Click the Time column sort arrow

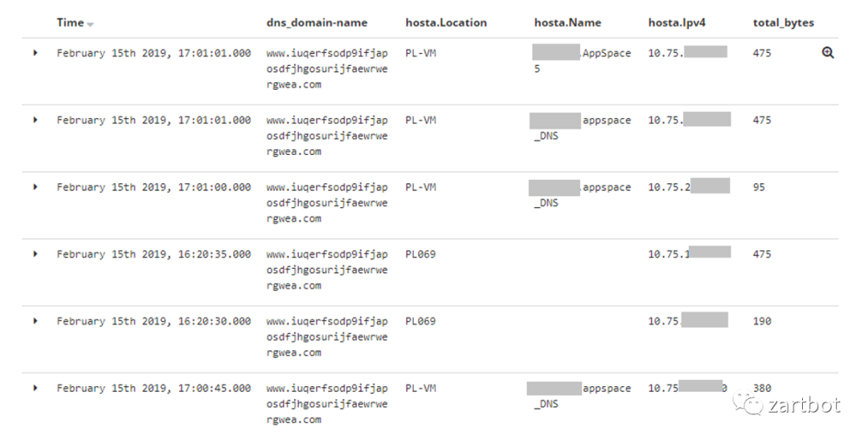[90, 24]
